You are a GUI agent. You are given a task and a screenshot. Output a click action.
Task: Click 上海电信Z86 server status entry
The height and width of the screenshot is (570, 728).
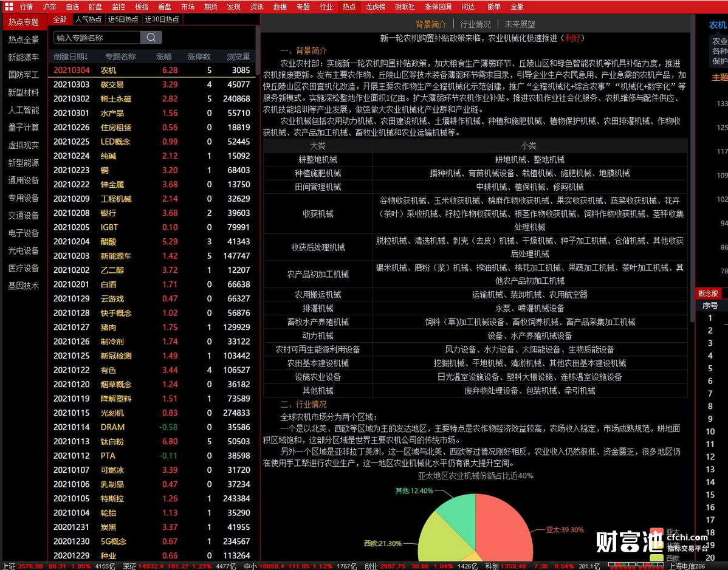point(686,566)
